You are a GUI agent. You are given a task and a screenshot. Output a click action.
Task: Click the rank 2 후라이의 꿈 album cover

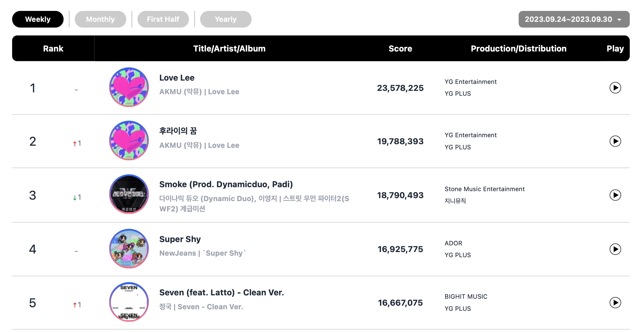[x=129, y=141]
